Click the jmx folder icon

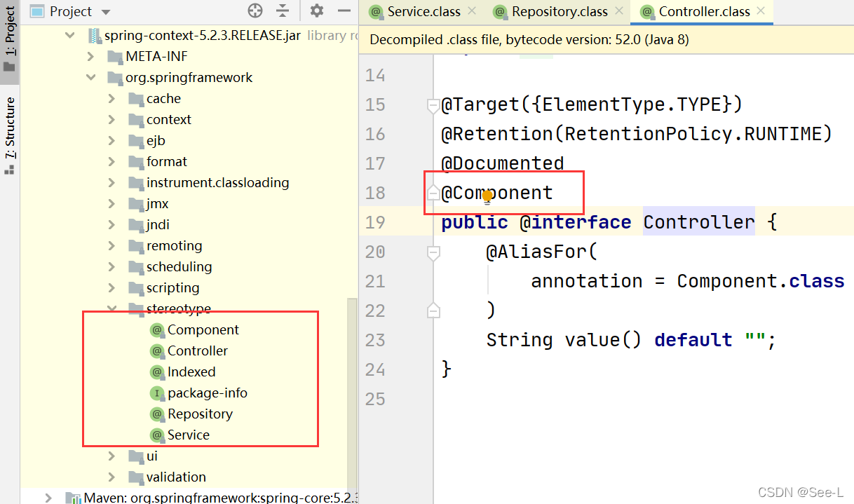[136, 204]
